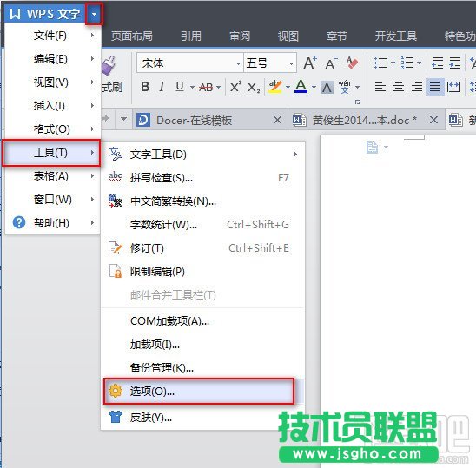Click the WPS 文字 application button
476x468 pixels.
coord(45,14)
